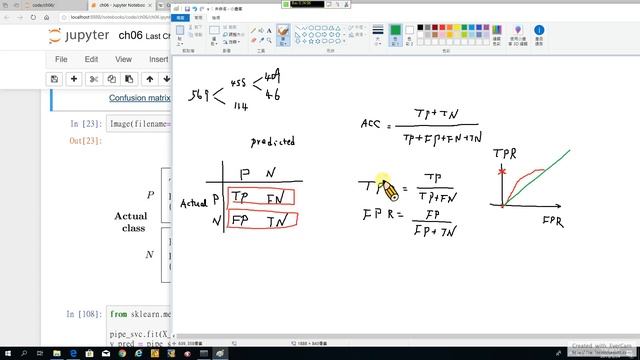Open Jupyter Insert menu
Viewport: 640px width, 360px height.
159,59
